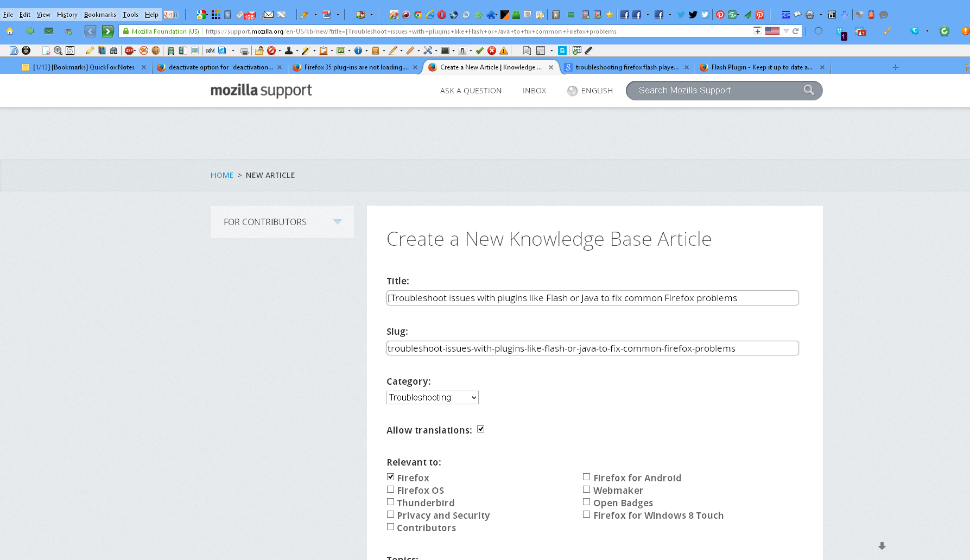Enable the Webmaker checkbox
Viewport: 970px width, 560px height.
586,489
